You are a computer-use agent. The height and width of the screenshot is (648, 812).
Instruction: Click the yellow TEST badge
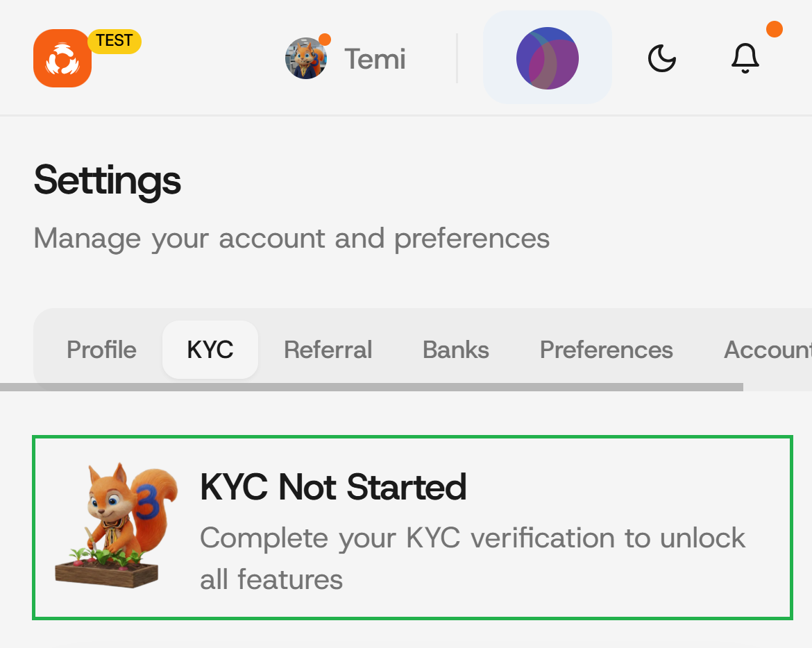tap(115, 41)
